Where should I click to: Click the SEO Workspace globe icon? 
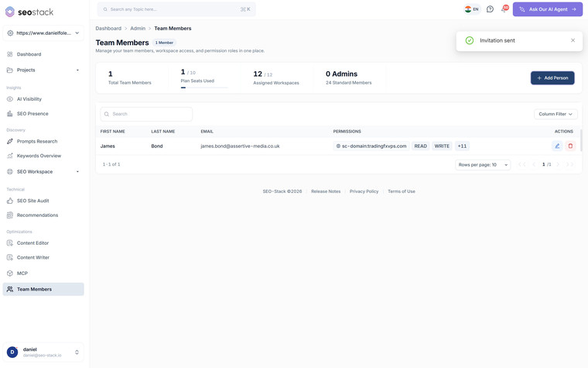point(10,172)
